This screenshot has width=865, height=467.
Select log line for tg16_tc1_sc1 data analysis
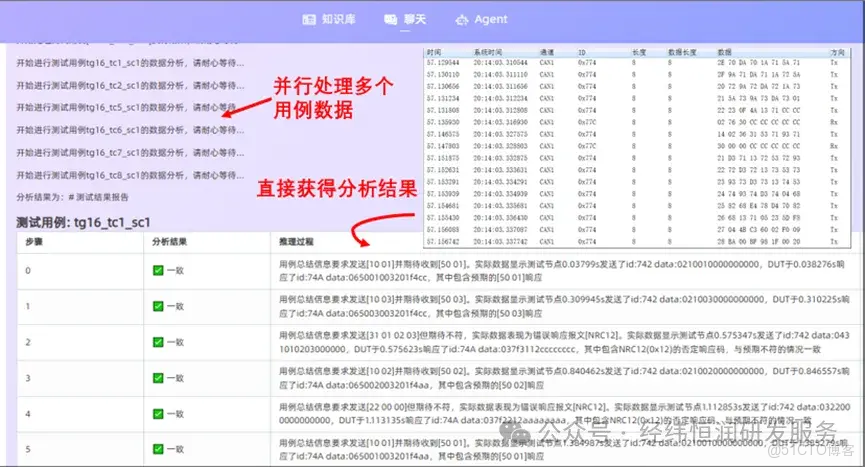click(x=130, y=63)
